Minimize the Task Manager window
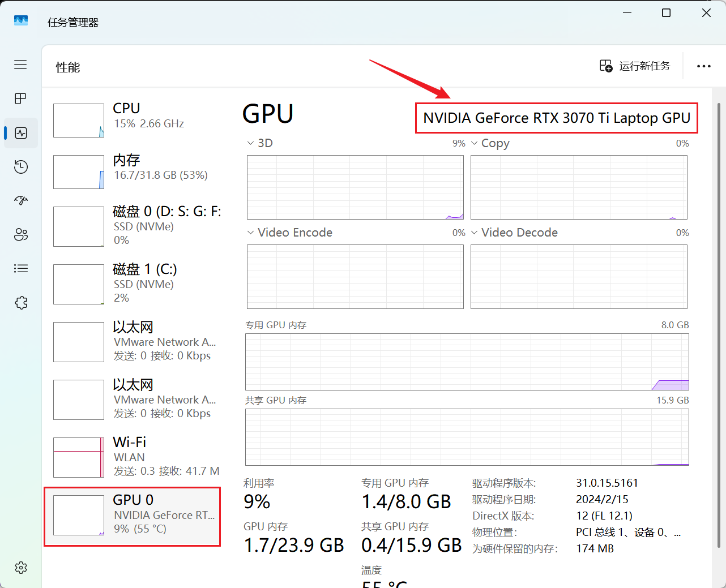Image resolution: width=726 pixels, height=588 pixels. click(627, 12)
